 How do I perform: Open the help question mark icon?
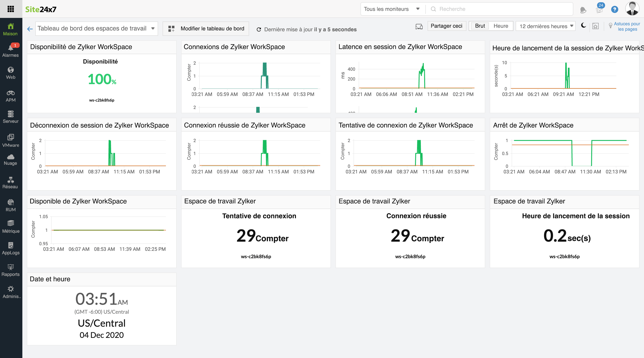point(614,9)
